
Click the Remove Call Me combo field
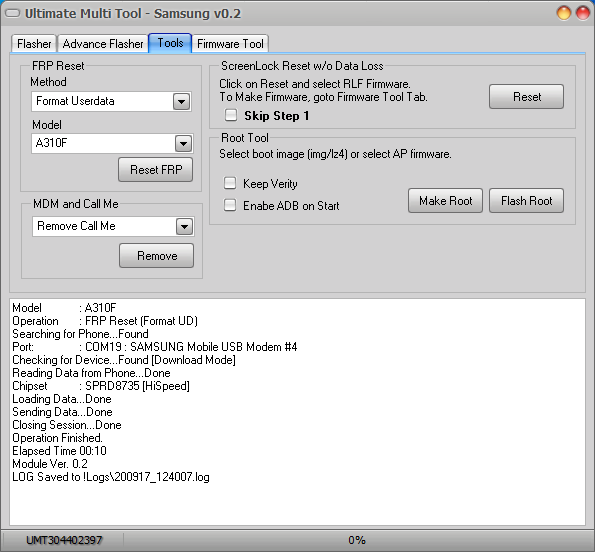[x=113, y=226]
